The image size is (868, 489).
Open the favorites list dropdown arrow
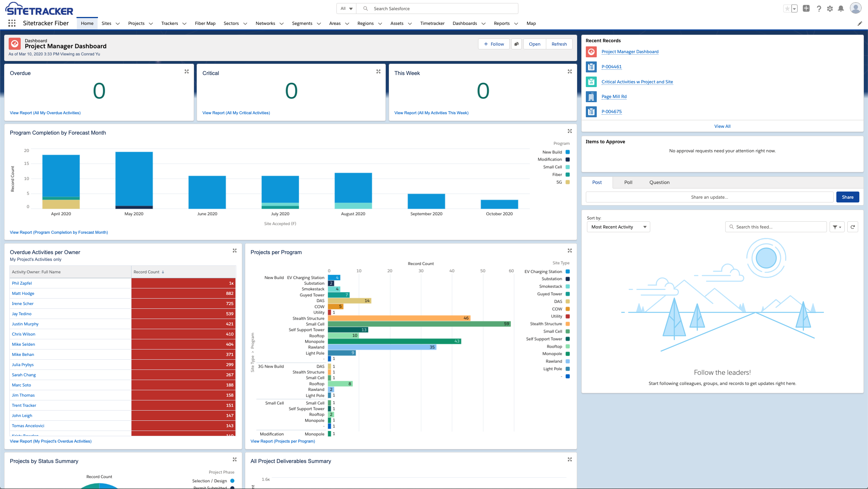[x=794, y=9]
